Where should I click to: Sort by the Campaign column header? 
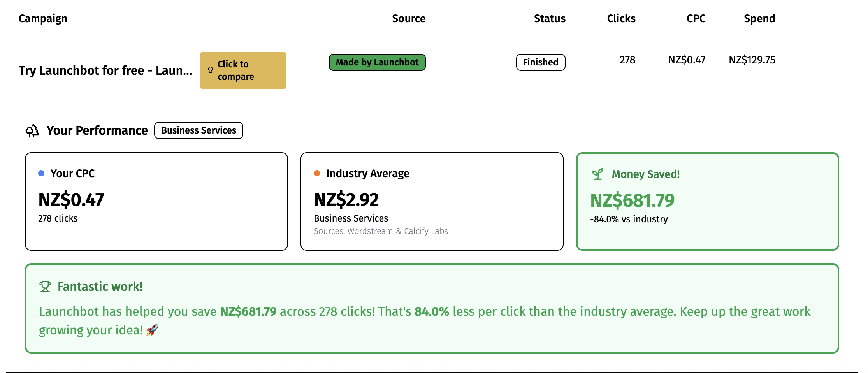(x=43, y=18)
